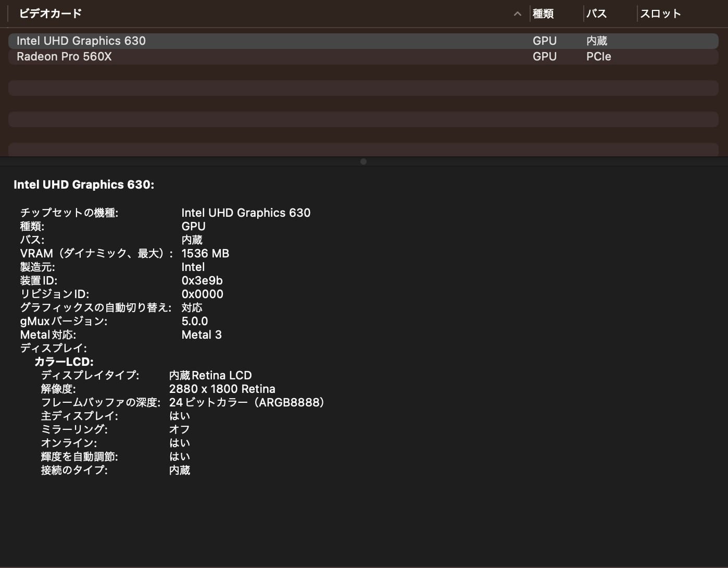Click the bold Intel UHD Graphics 630 detail heading
The width and height of the screenshot is (728, 568).
[84, 184]
